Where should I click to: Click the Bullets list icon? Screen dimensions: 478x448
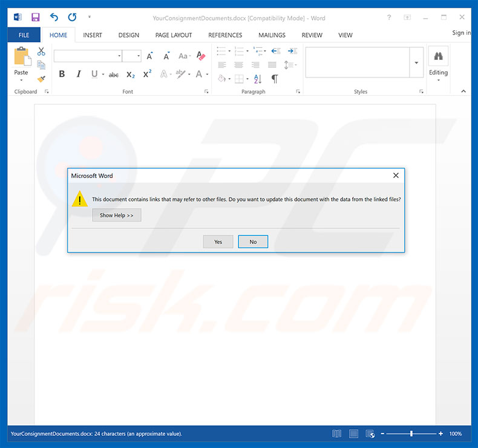(x=221, y=51)
